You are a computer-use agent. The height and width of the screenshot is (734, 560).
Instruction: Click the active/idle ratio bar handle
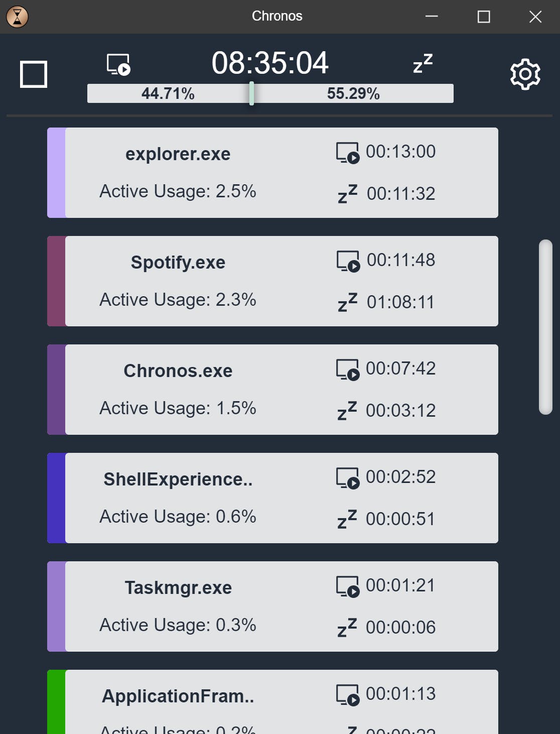[x=251, y=93]
